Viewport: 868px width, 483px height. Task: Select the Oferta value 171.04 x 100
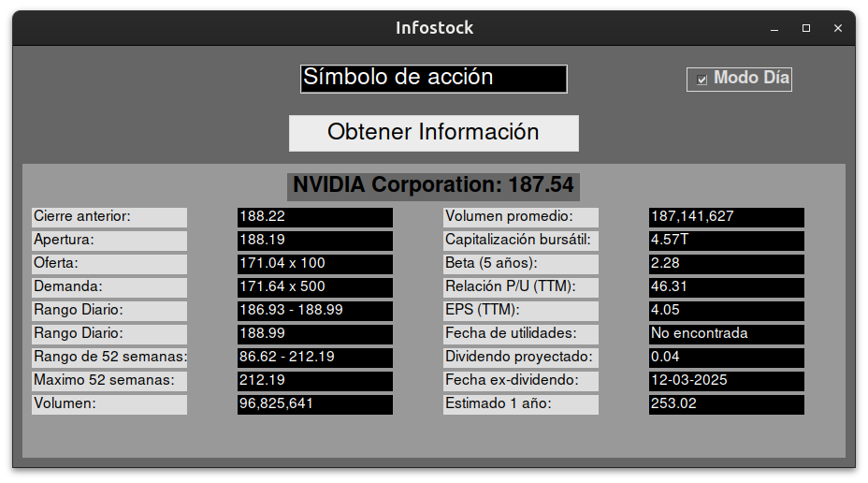pyautogui.click(x=314, y=264)
